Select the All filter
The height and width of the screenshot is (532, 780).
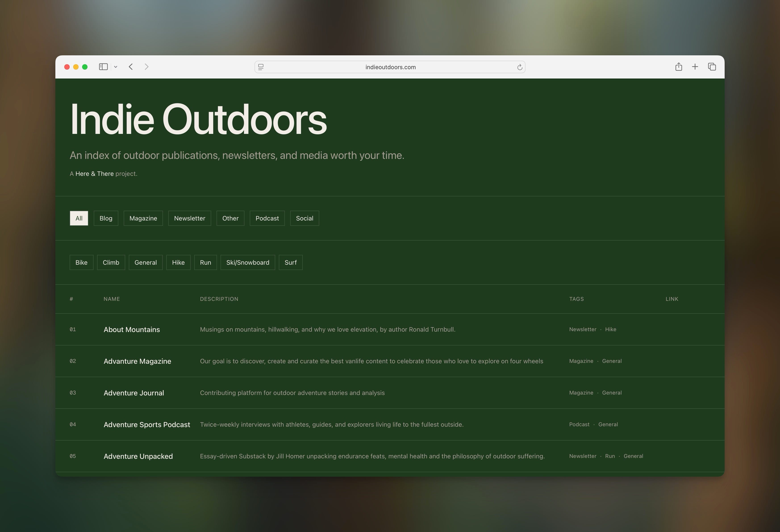pyautogui.click(x=79, y=218)
